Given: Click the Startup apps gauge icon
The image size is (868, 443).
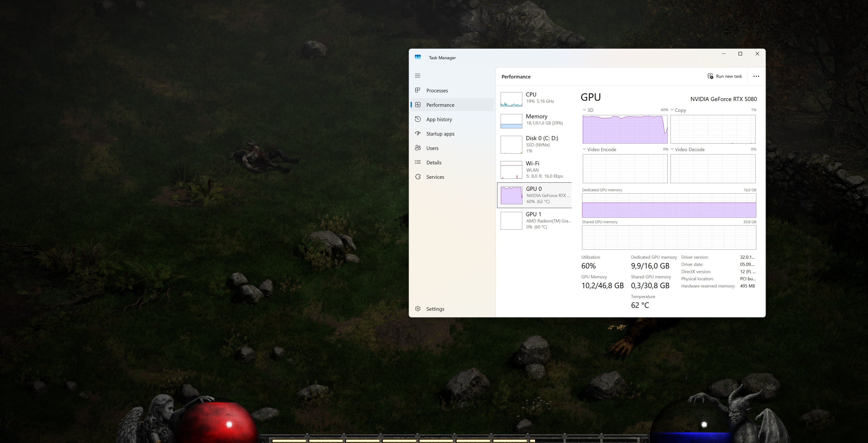Looking at the screenshot, I should click(x=418, y=133).
